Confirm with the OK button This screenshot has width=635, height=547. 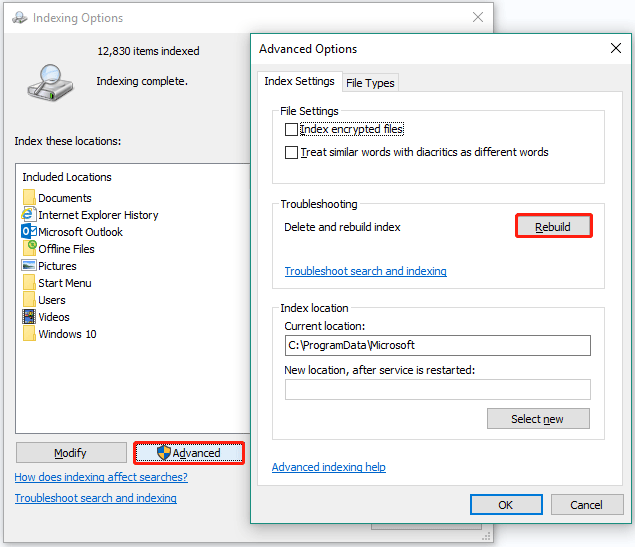point(506,504)
